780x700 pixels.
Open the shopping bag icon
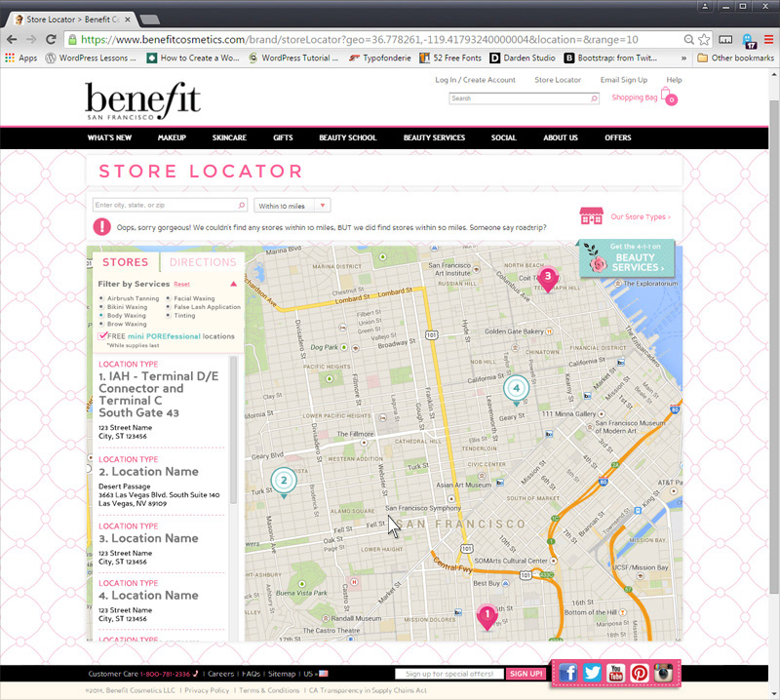669,97
